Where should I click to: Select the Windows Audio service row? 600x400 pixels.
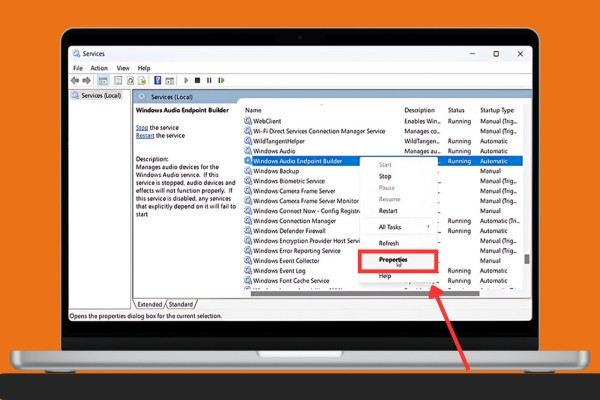(383, 151)
